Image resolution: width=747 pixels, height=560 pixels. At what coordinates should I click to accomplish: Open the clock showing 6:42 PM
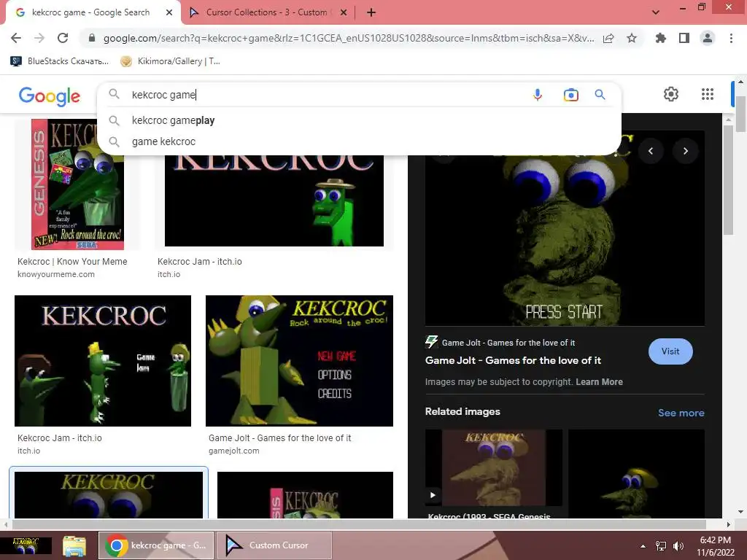point(716,545)
